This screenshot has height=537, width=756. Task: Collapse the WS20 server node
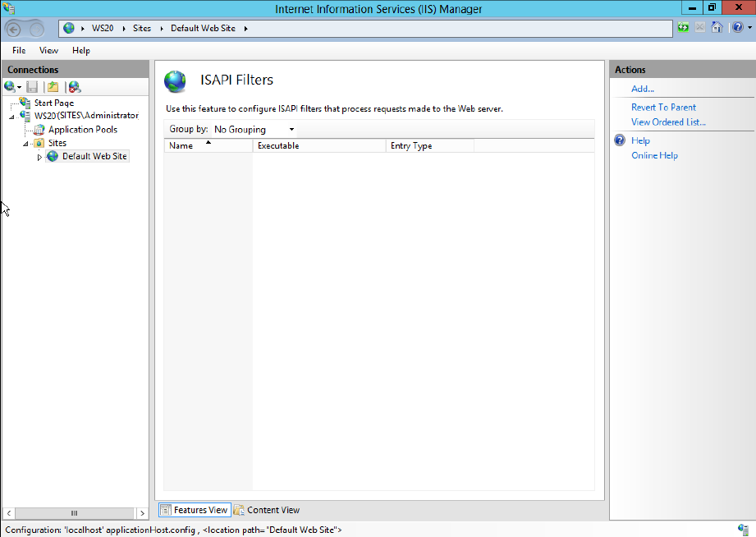tap(11, 117)
